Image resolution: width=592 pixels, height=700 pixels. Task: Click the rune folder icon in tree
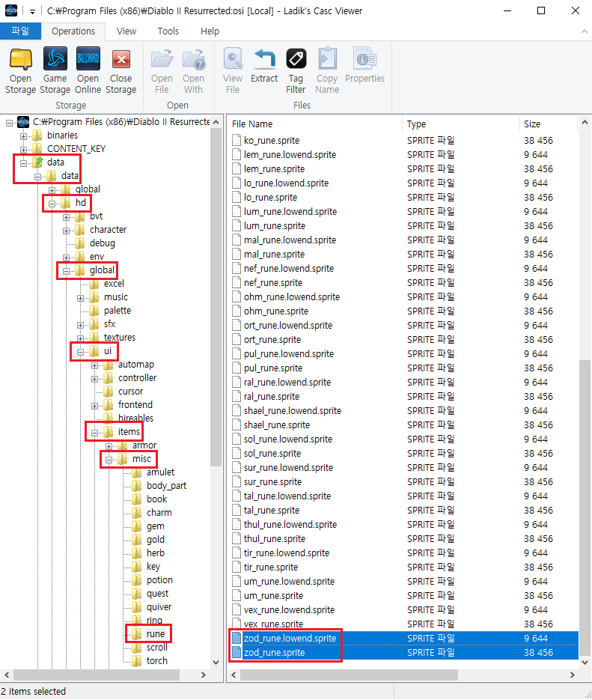click(137, 634)
